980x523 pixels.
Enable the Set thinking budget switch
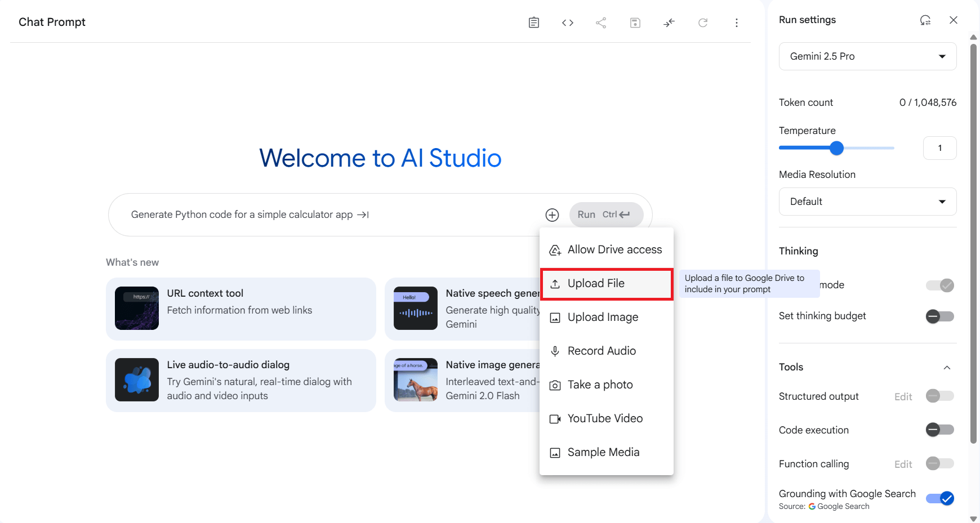[x=940, y=316]
